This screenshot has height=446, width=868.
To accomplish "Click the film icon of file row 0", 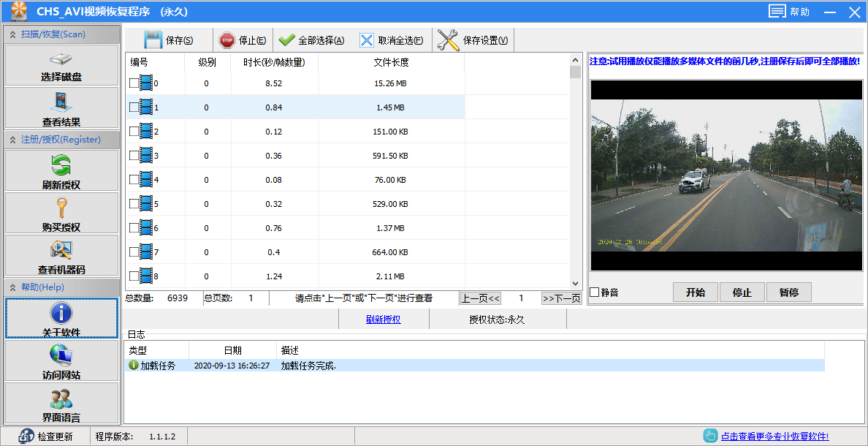I will coord(146,83).
